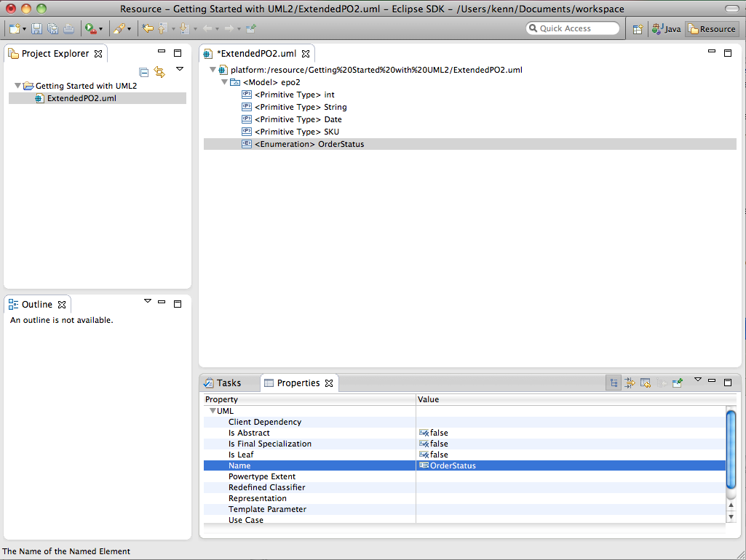The width and height of the screenshot is (746, 560).
Task: Close the ExtendedPO2.uml editor tab
Action: [306, 54]
